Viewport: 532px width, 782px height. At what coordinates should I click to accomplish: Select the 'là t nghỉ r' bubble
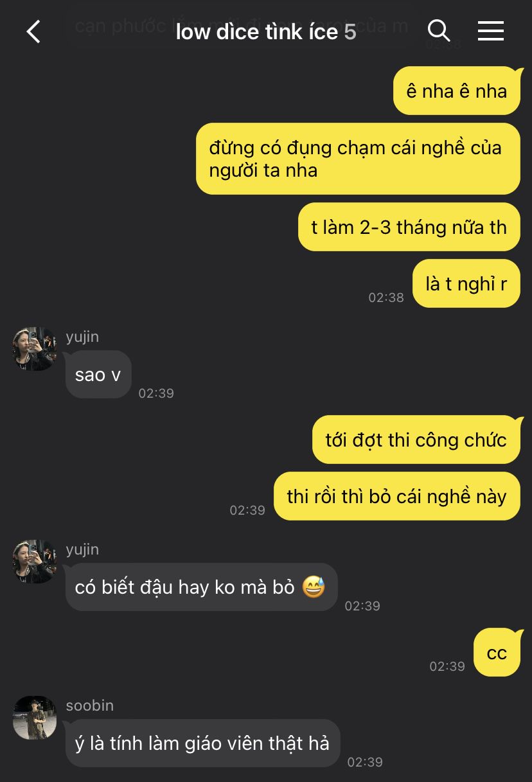[x=466, y=283]
